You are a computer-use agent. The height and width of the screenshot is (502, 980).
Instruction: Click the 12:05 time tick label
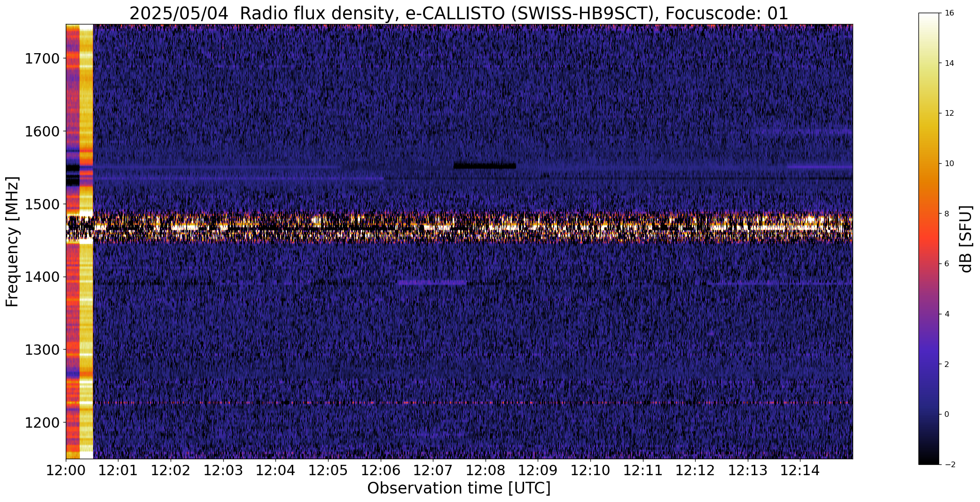328,470
